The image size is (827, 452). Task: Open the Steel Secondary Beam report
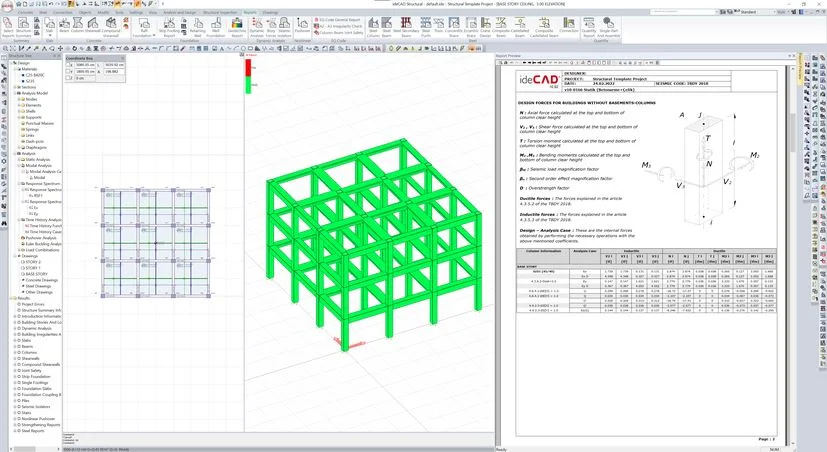406,28
